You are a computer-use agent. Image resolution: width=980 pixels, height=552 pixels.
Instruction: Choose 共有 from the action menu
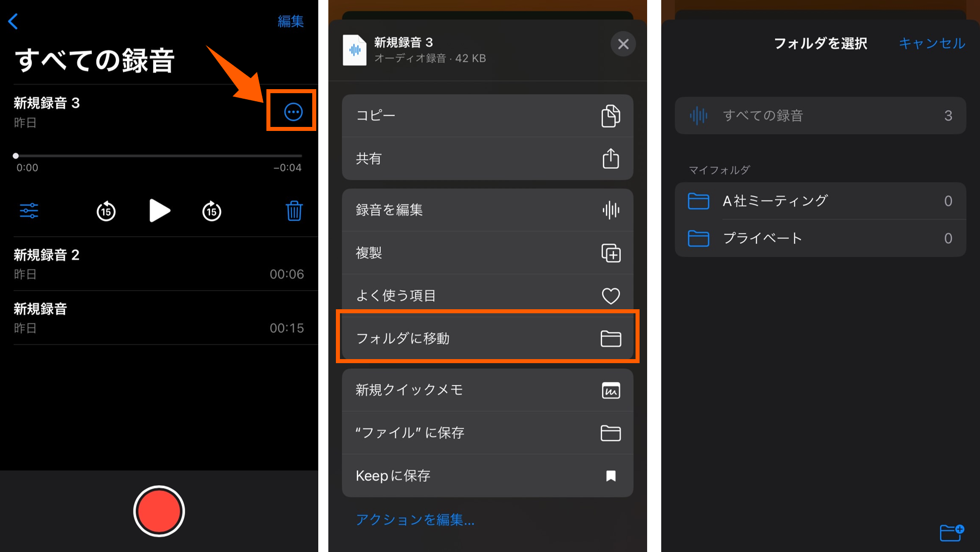pyautogui.click(x=487, y=159)
